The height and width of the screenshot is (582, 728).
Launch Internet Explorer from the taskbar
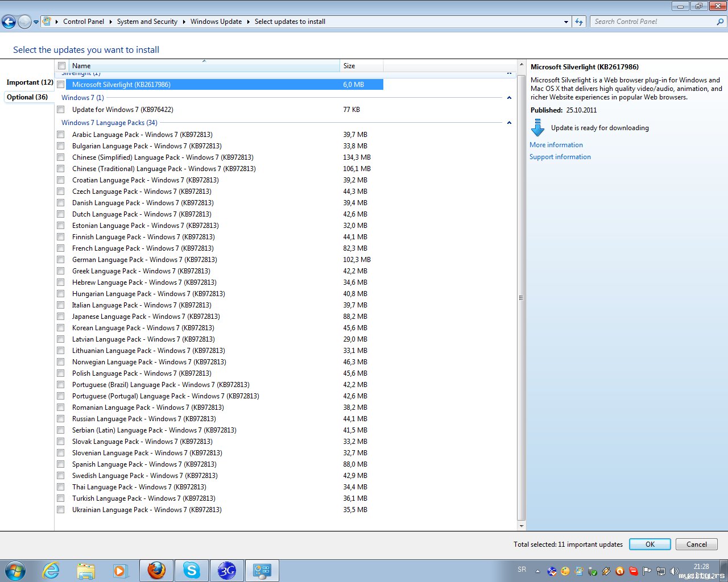(x=51, y=571)
